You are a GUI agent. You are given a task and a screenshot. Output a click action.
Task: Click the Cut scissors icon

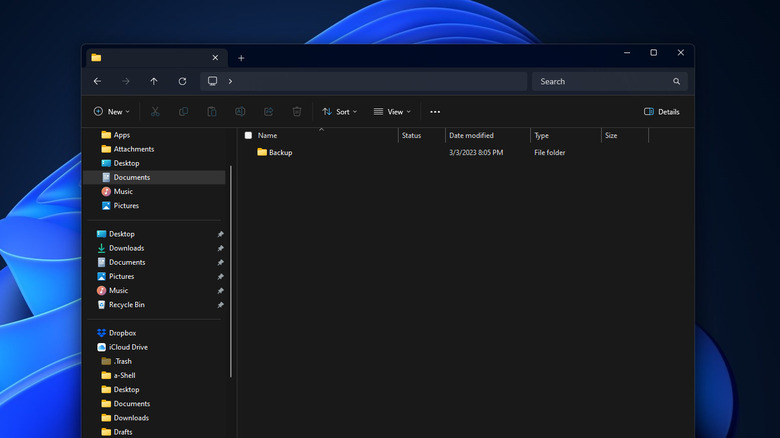pyautogui.click(x=155, y=112)
